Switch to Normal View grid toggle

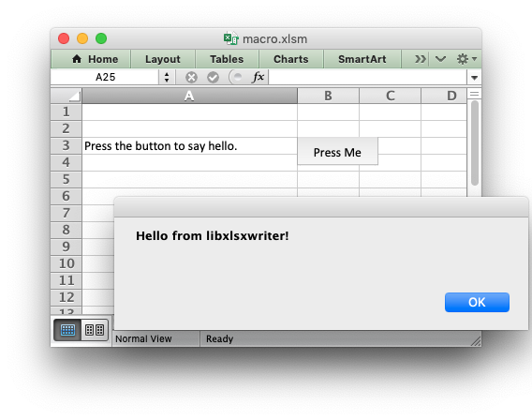tap(67, 330)
